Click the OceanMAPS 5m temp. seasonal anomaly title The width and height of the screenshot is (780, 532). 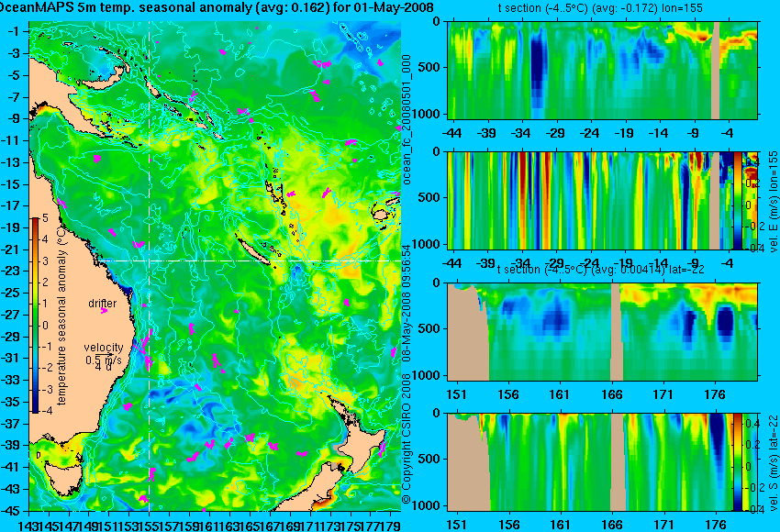tap(217, 7)
